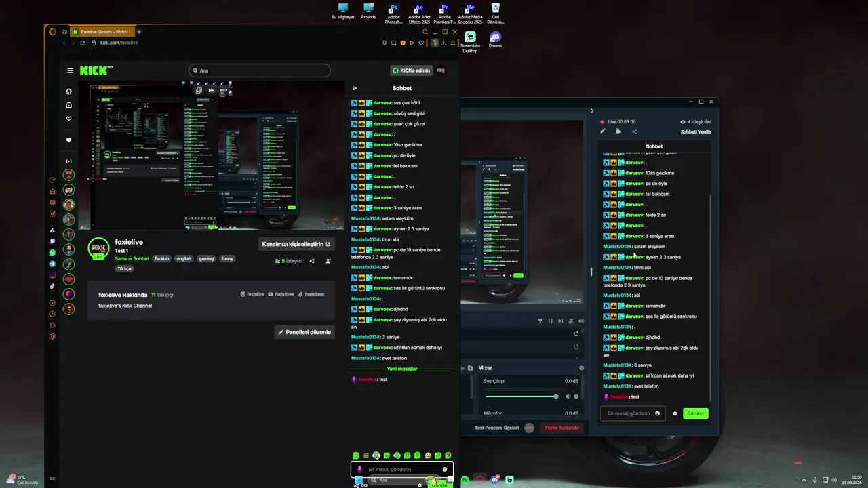This screenshot has height=488, width=868.
Task: Select the Türkçe tag
Action: [124, 268]
